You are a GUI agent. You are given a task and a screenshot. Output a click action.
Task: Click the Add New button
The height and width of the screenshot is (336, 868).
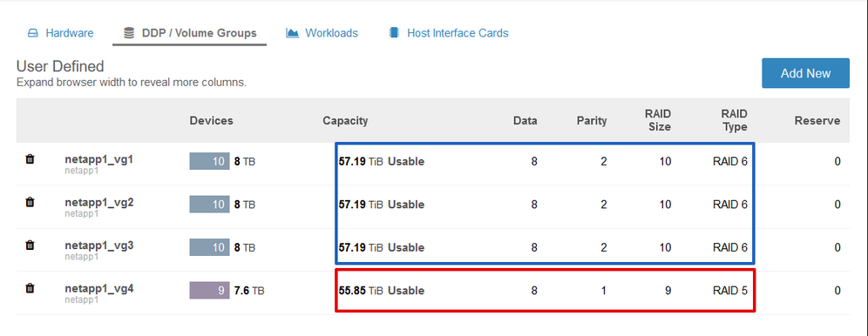[805, 73]
